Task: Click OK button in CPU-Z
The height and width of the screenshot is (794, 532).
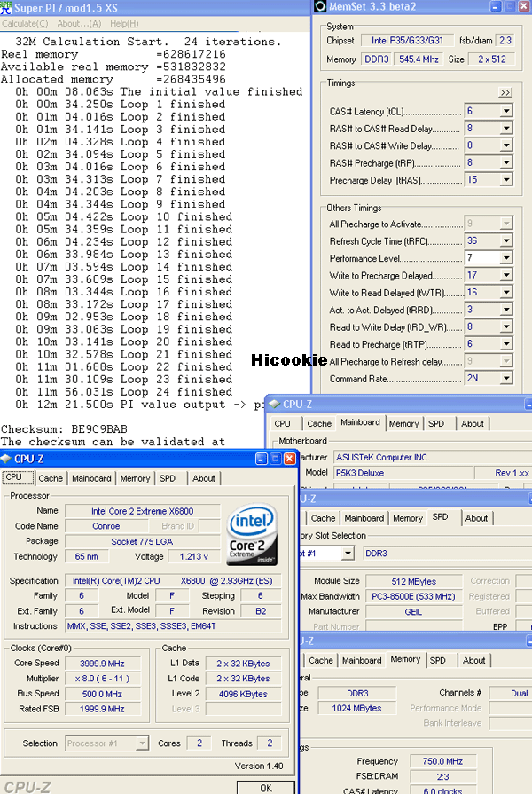Action: 266,788
